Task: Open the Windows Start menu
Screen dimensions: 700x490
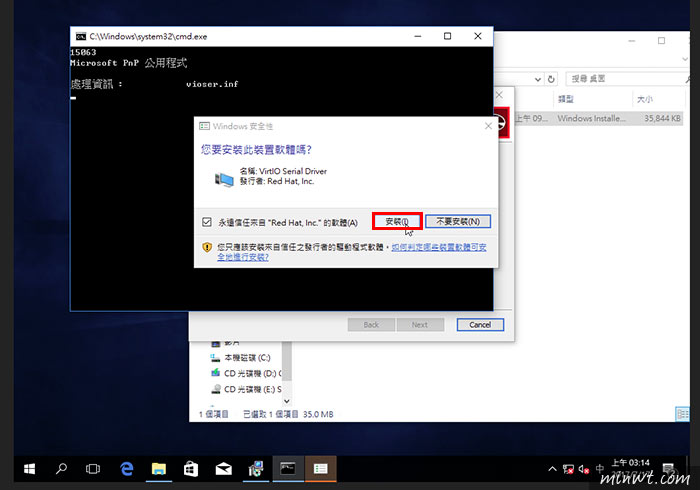Action: [x=29, y=469]
